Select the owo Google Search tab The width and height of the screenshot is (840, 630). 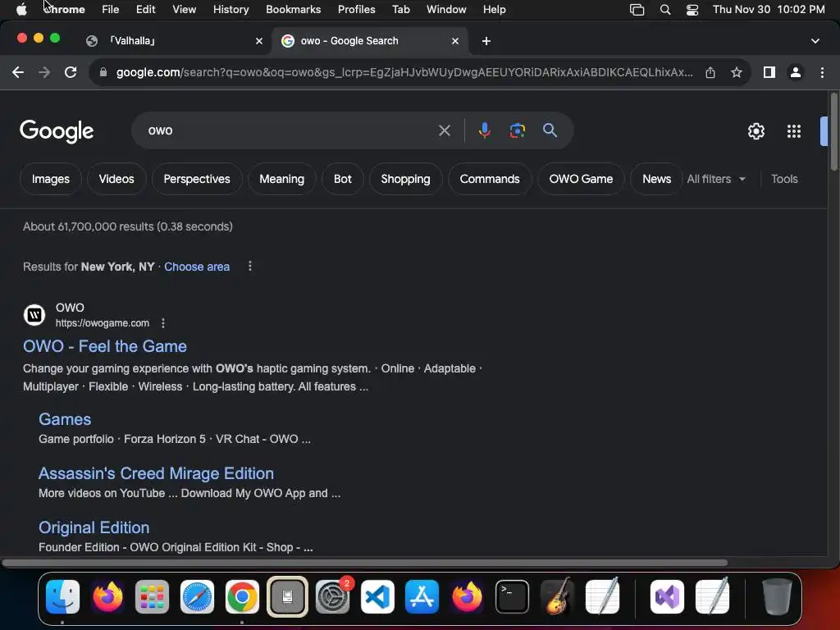[371, 41]
